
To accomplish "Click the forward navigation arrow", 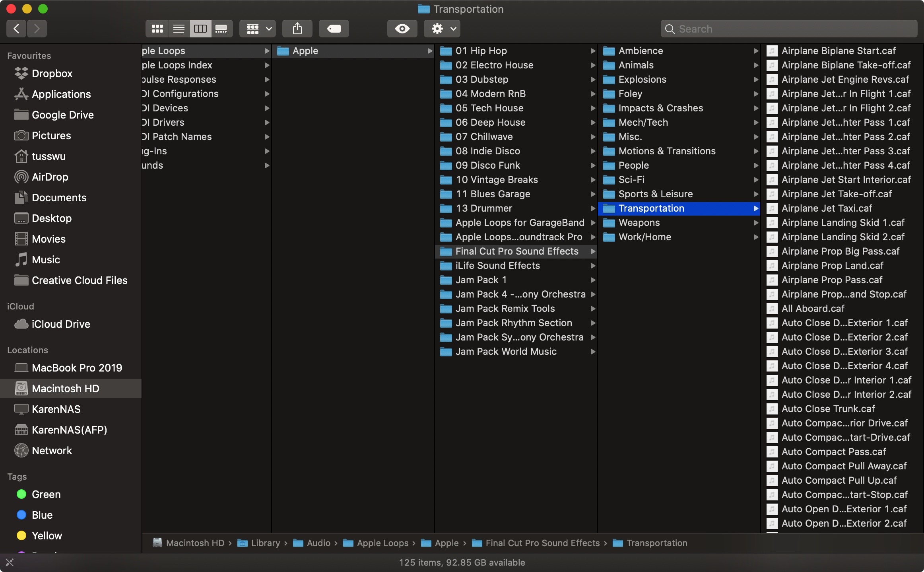I will 37,29.
